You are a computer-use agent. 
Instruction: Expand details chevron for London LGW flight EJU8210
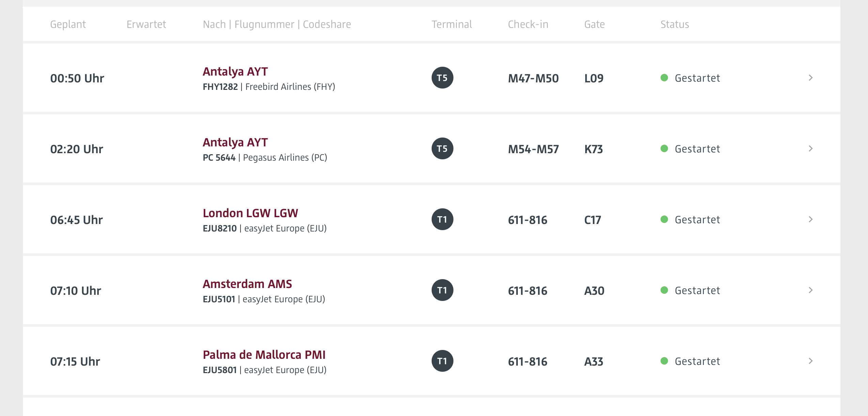click(811, 219)
